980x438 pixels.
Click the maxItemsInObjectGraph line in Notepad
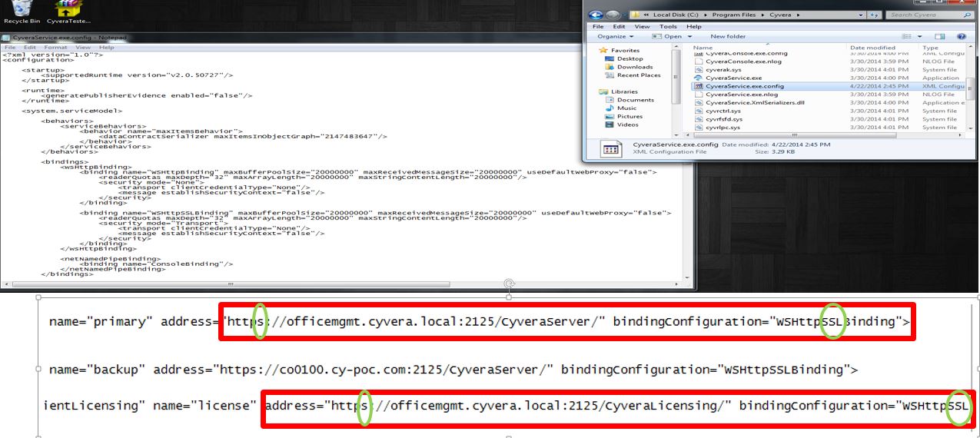(x=242, y=135)
